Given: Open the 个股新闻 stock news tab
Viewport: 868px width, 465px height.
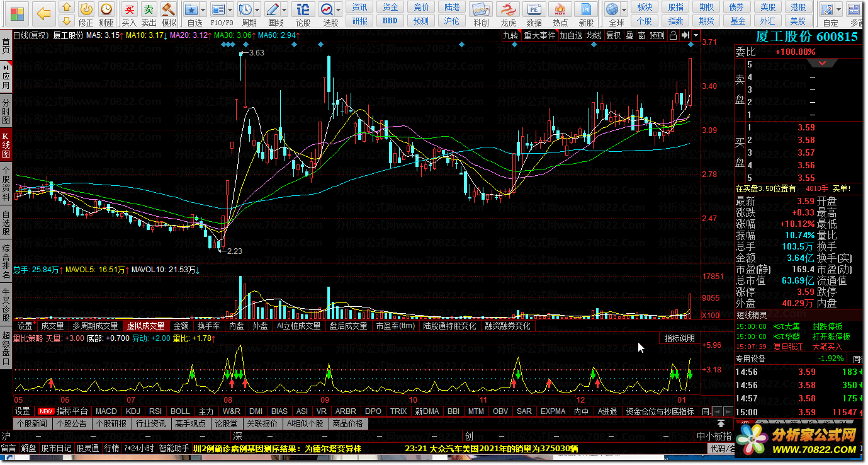Looking at the screenshot, I should pyautogui.click(x=32, y=423).
